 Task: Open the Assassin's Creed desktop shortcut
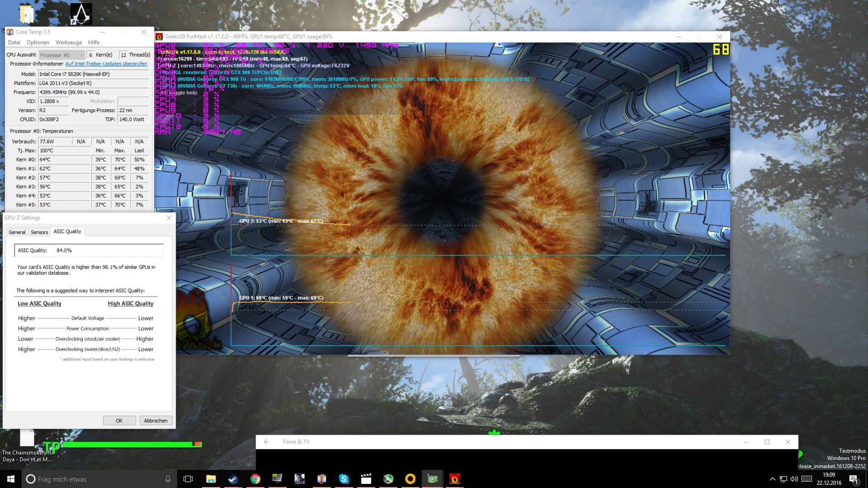pos(81,14)
